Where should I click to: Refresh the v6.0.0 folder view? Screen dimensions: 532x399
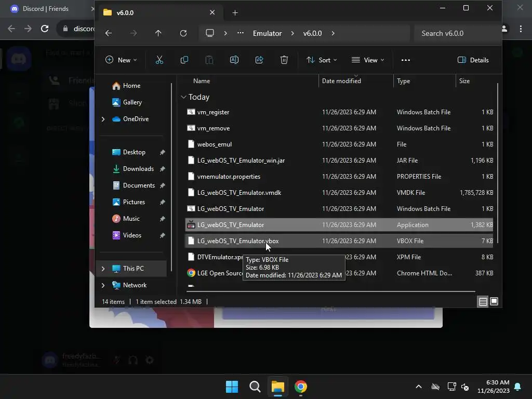pos(183,33)
